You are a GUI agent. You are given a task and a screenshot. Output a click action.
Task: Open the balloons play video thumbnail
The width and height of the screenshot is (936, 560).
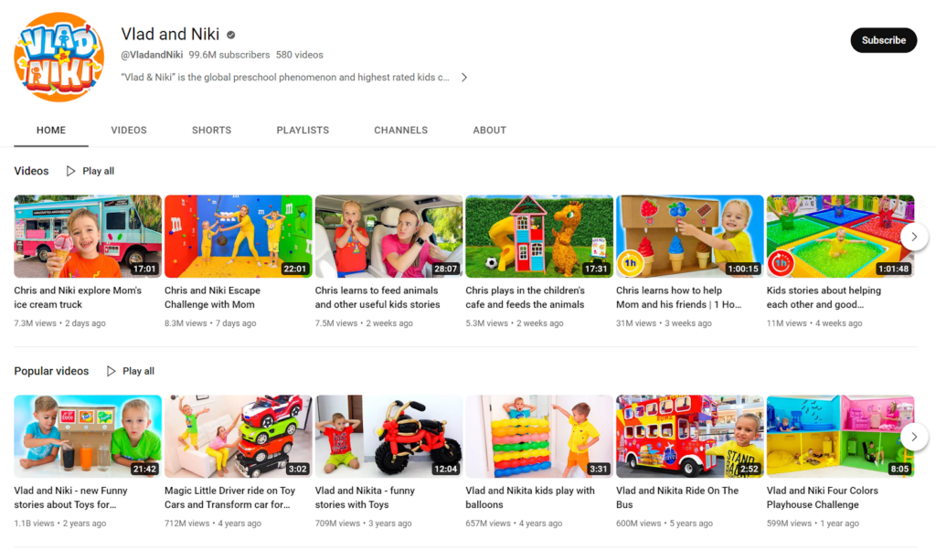point(539,437)
